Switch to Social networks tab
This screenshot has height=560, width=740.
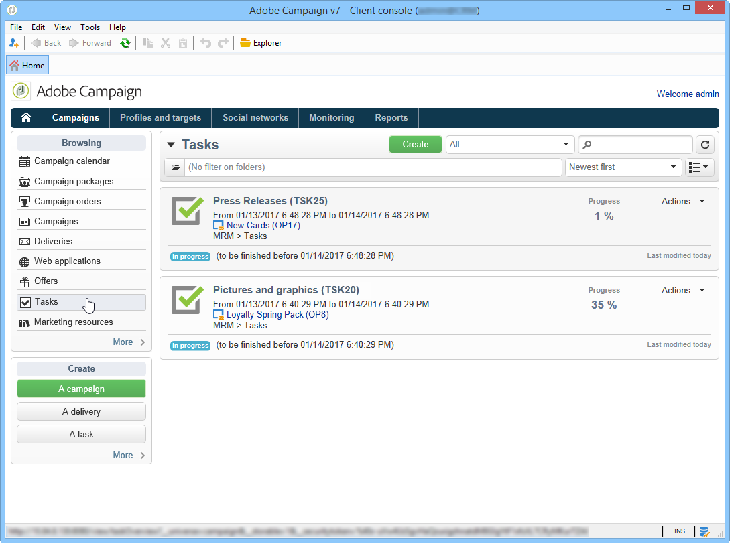(255, 117)
